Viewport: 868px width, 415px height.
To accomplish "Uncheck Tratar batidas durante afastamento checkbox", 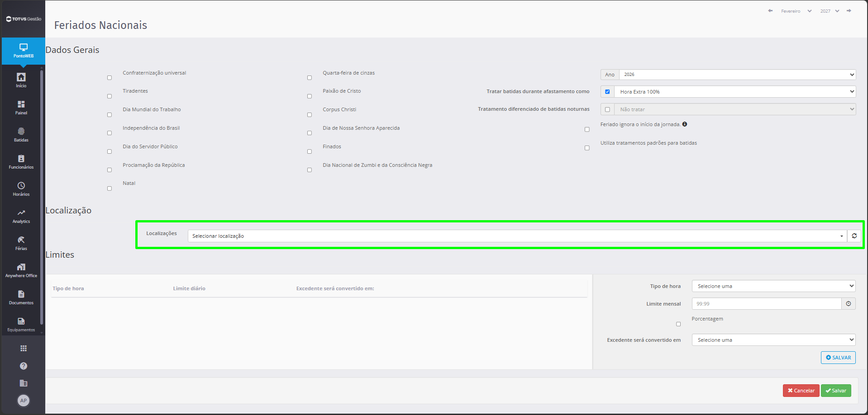I will point(607,92).
